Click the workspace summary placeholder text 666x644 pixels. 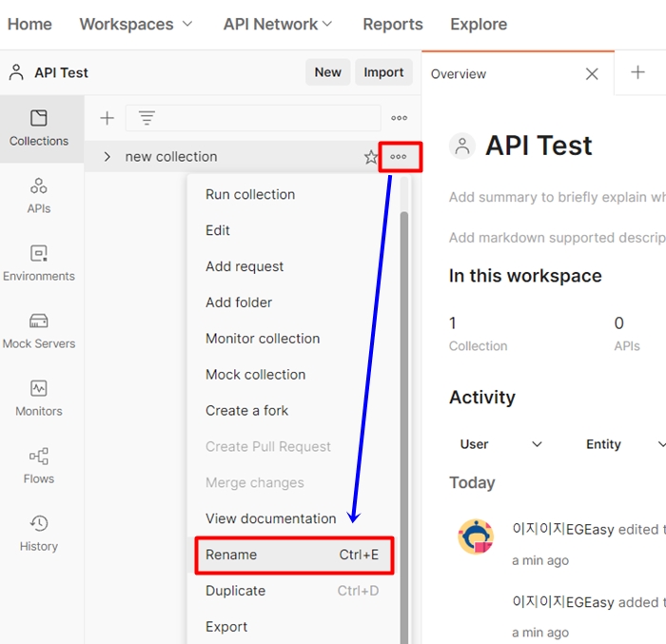click(x=558, y=197)
